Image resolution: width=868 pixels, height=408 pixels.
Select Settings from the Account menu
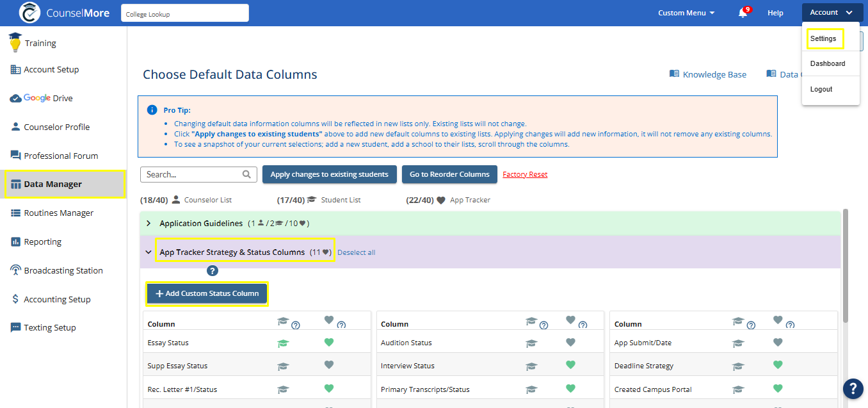824,38
